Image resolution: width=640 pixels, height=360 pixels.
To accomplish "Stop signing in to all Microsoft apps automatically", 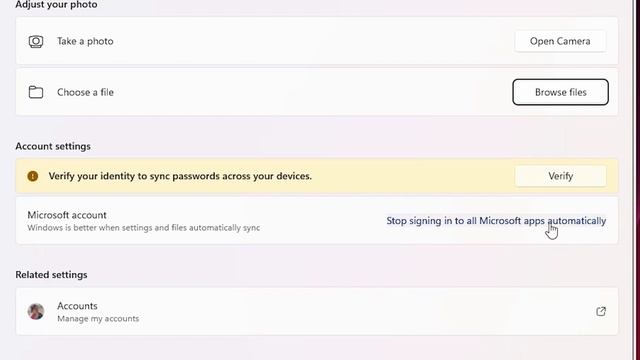I will click(496, 221).
